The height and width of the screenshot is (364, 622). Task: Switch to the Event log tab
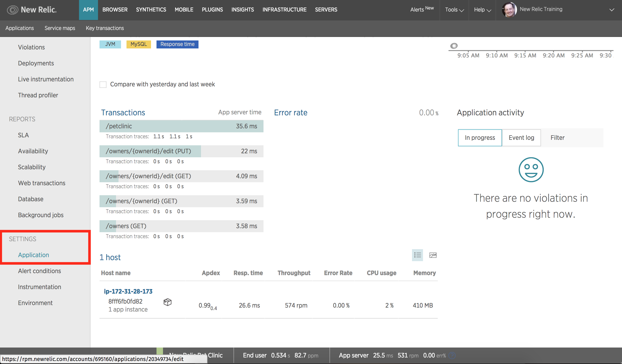(521, 138)
